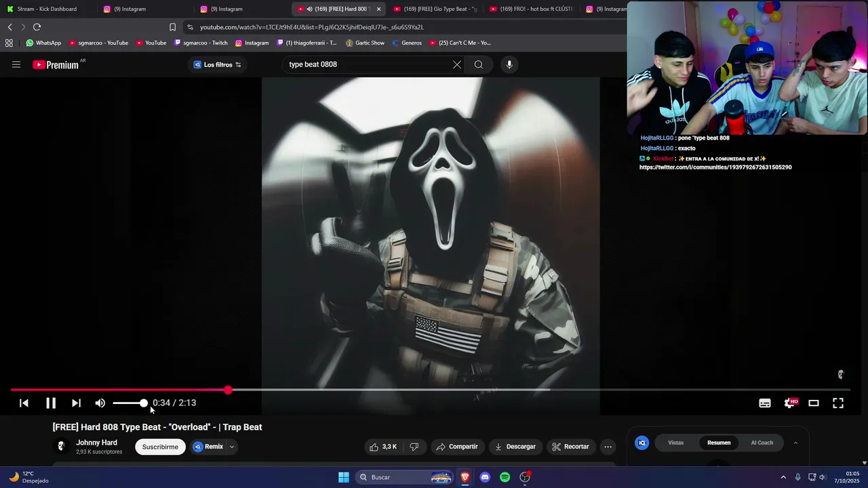Image resolution: width=868 pixels, height=488 pixels.
Task: Switch to the hot box ft CLÚSTER tab
Action: point(532,9)
